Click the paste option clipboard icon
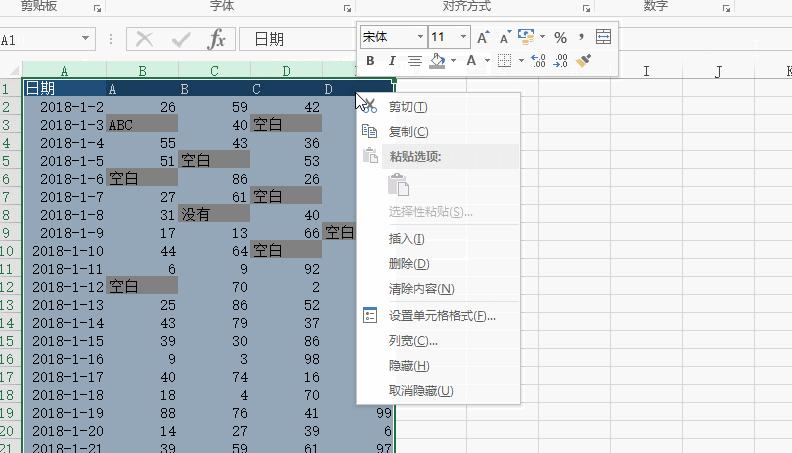 click(399, 185)
